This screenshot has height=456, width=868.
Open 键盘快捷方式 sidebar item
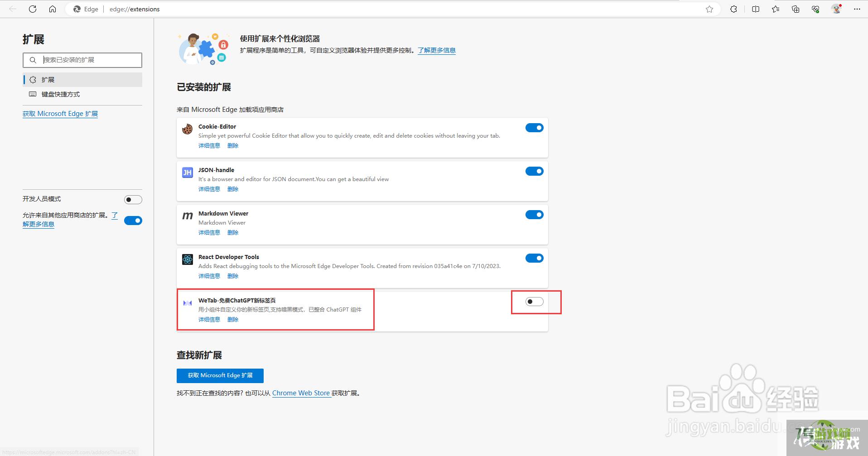82,94
